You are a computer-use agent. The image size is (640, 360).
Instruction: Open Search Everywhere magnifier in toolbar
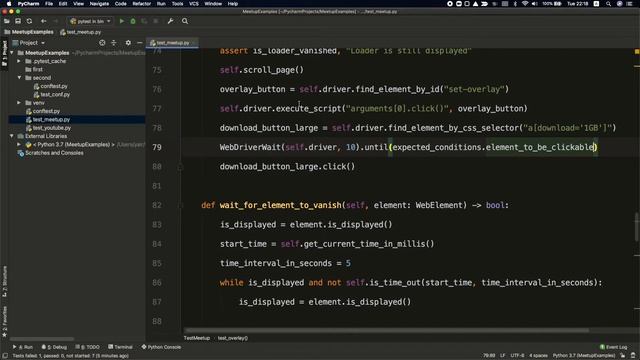185,21
